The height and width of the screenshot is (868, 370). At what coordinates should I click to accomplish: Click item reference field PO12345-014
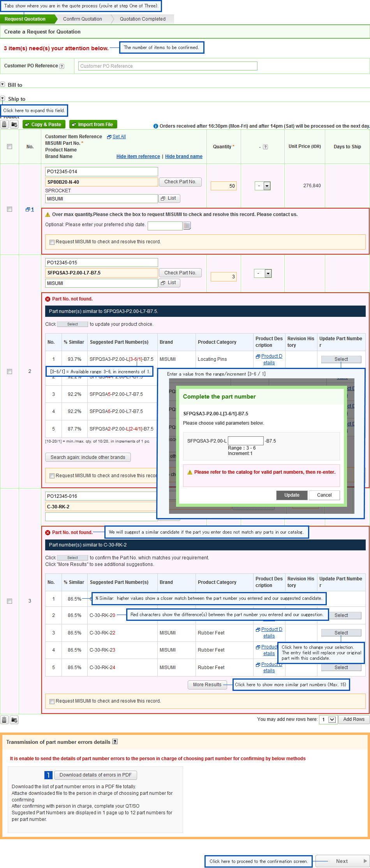click(102, 172)
